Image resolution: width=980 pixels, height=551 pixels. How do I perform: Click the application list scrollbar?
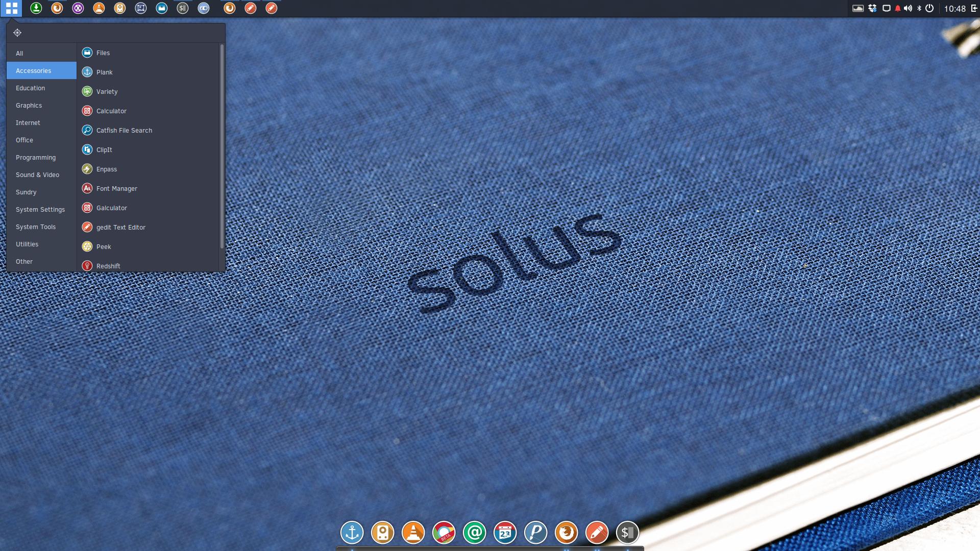click(x=222, y=147)
